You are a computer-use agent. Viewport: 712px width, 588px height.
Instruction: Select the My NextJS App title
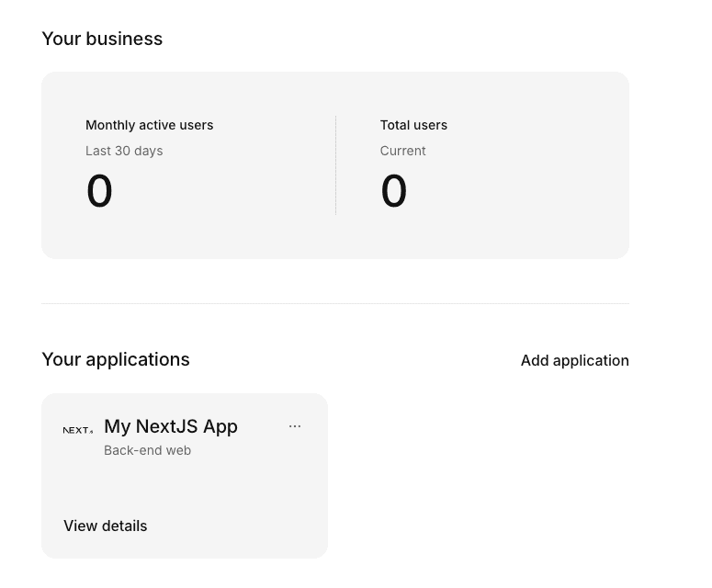tap(171, 426)
